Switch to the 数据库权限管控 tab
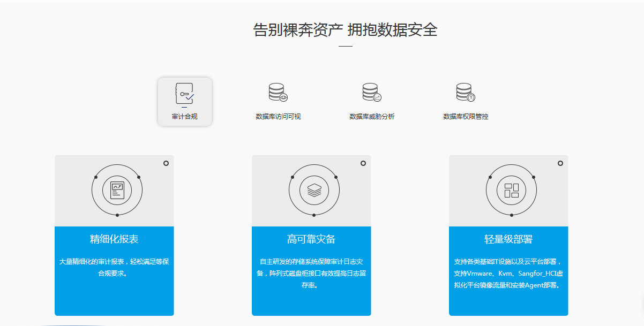This screenshot has height=326, width=644. [466, 117]
